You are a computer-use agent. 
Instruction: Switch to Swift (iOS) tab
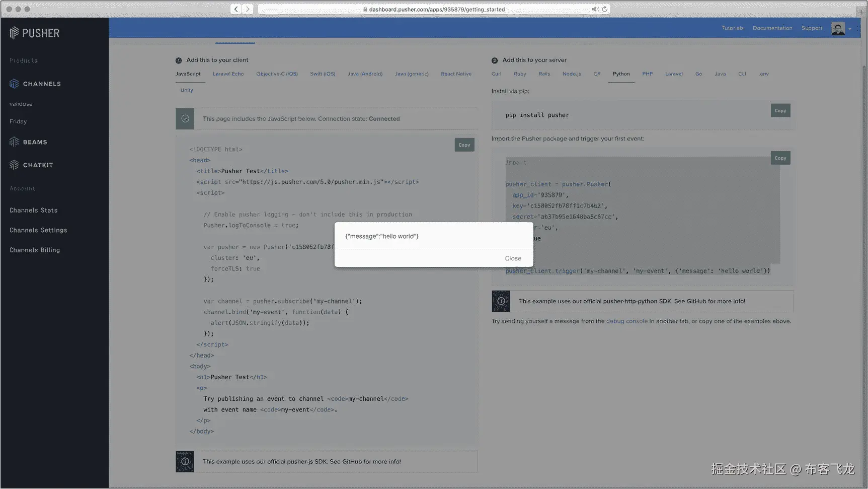(323, 74)
